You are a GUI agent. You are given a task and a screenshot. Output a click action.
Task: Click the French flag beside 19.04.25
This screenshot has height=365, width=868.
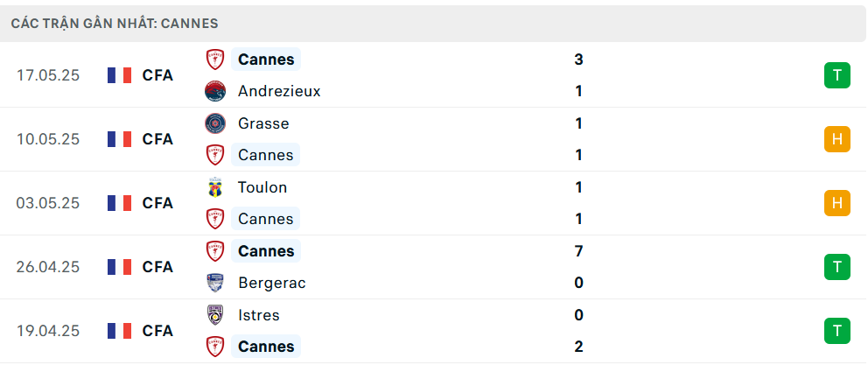tap(120, 331)
